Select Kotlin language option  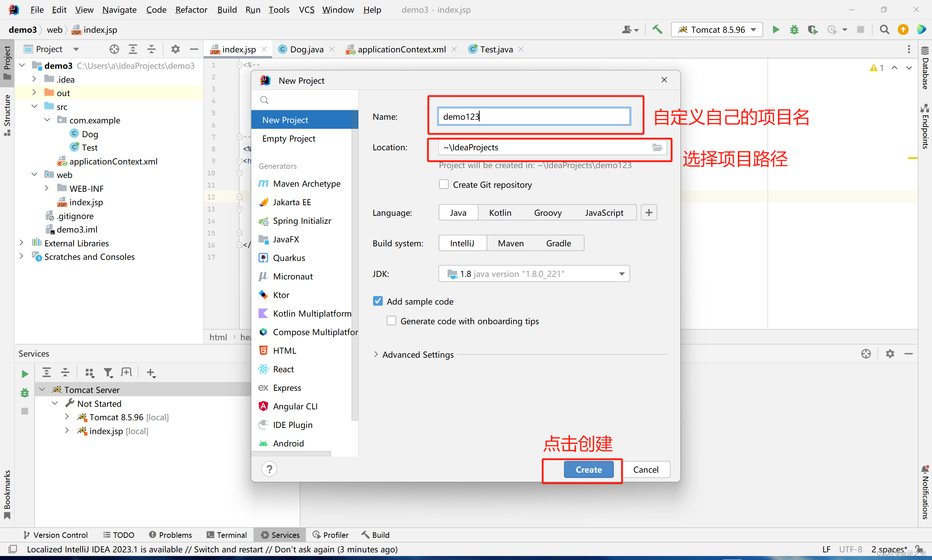(501, 212)
